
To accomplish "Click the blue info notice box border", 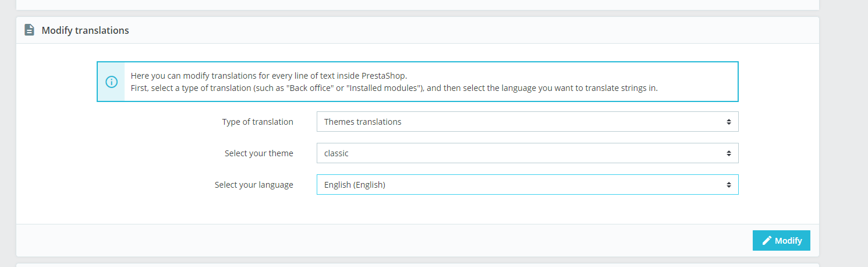I will (x=417, y=62).
